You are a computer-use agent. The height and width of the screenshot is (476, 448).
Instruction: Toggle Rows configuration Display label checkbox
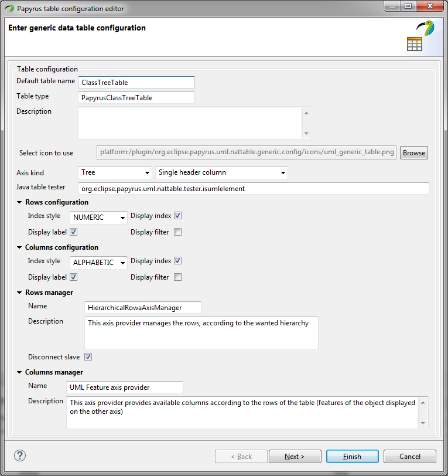73,232
